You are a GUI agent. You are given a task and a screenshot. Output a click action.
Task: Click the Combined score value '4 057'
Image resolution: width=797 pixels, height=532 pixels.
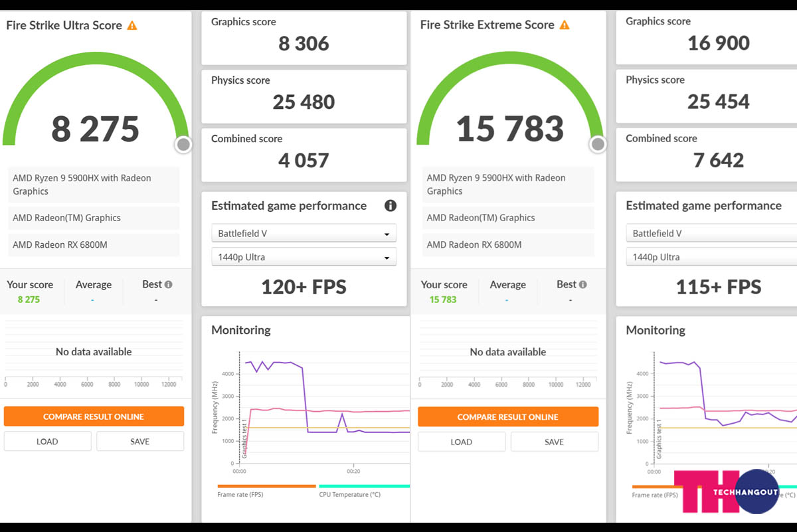pos(304,161)
